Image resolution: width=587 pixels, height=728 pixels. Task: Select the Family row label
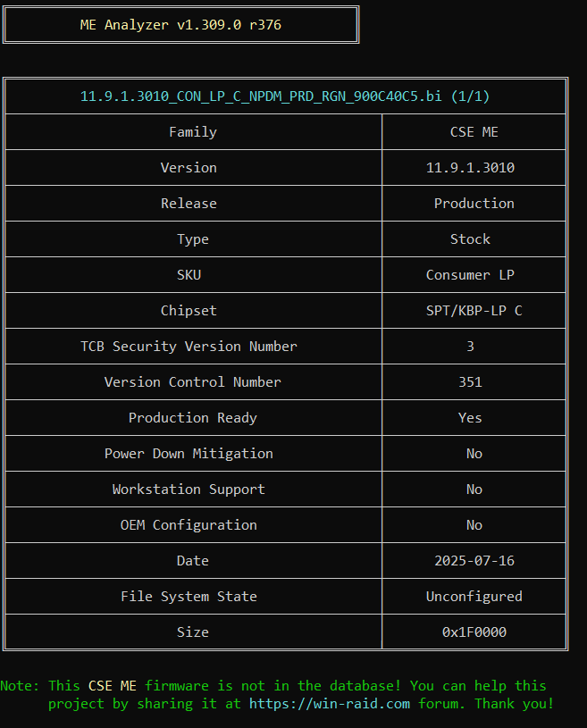(193, 132)
